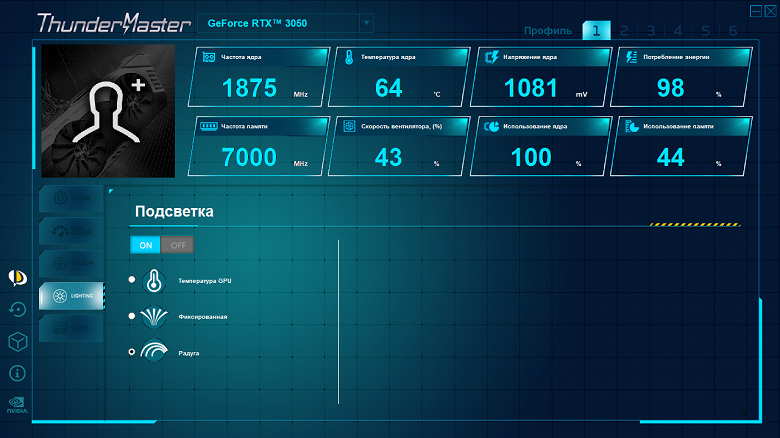Open the info icon in the sidebar

click(17, 373)
